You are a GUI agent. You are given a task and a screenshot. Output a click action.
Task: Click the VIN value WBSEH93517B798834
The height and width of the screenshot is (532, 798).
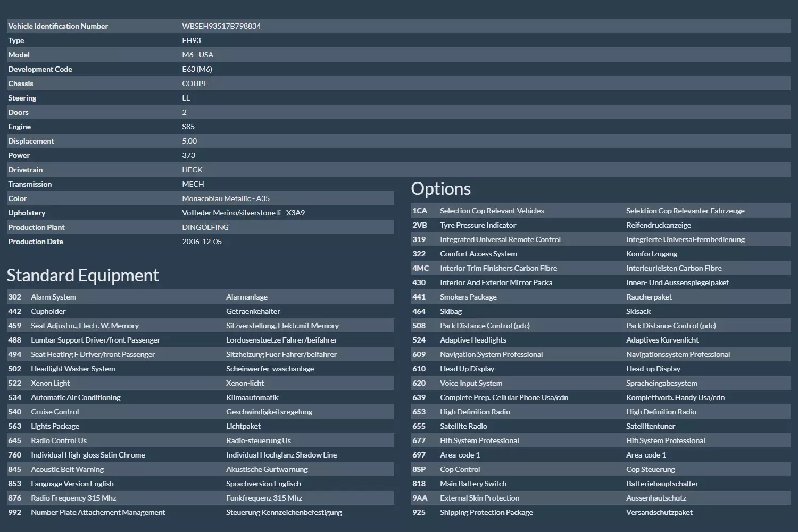point(221,26)
